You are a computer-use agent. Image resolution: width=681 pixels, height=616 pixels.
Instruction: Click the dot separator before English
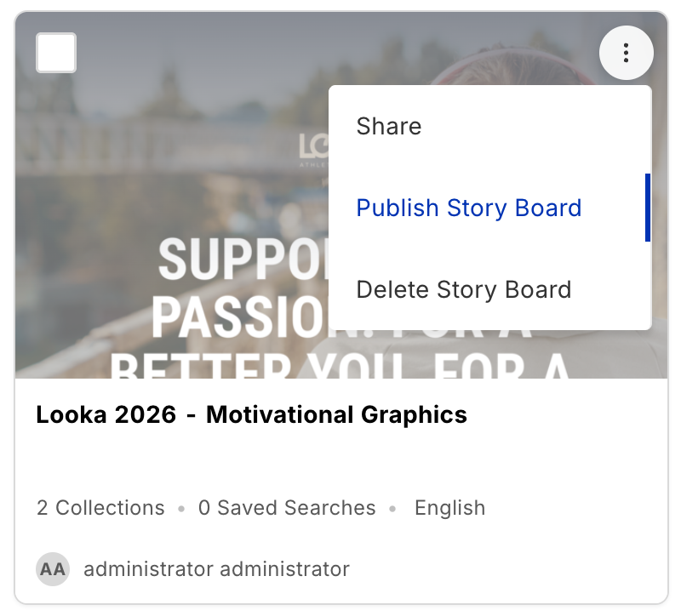(x=392, y=508)
